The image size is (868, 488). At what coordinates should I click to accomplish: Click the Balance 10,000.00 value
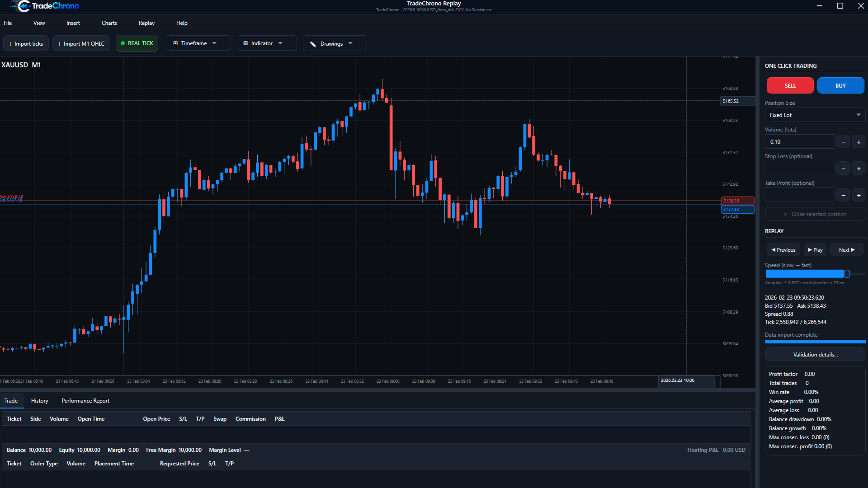click(40, 450)
